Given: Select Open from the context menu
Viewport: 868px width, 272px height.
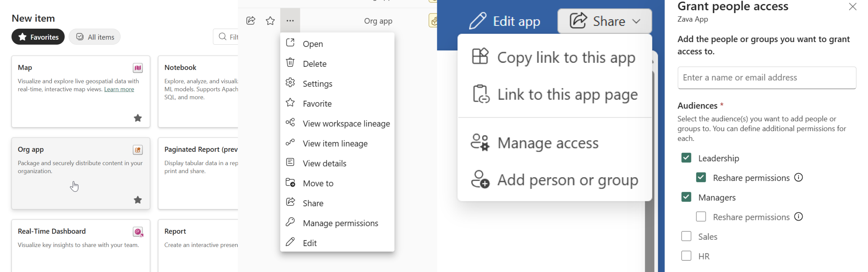Looking at the screenshot, I should (x=337, y=44).
